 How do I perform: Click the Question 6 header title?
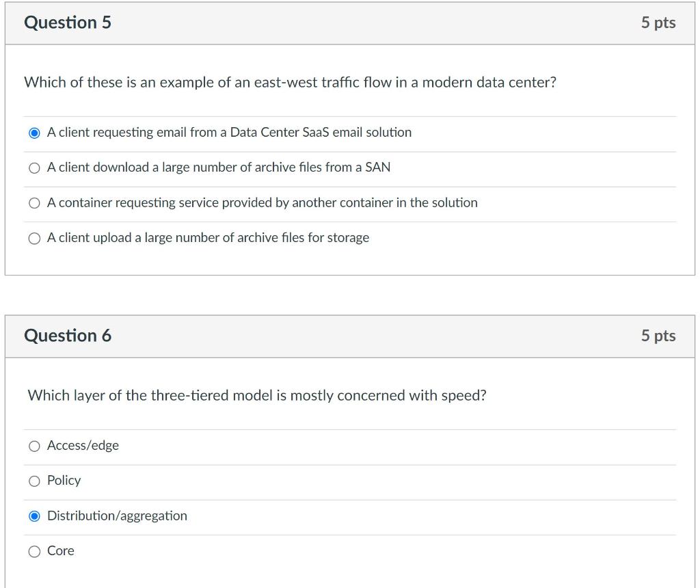(68, 336)
